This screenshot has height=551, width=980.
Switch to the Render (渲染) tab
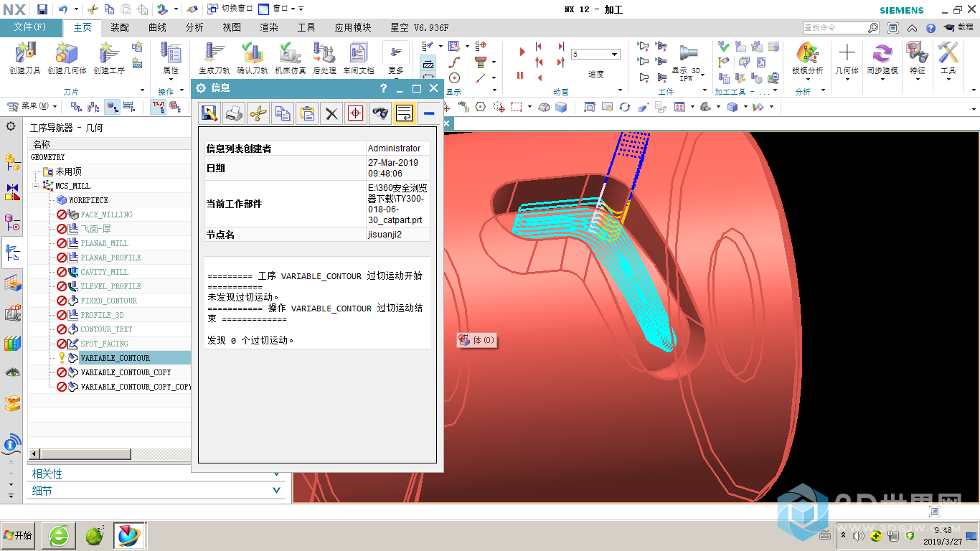point(269,27)
